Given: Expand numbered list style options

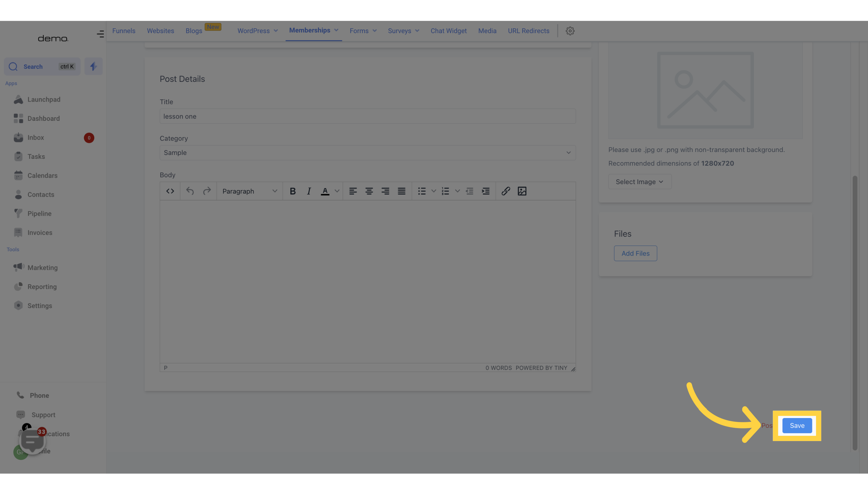Looking at the screenshot, I should [457, 191].
